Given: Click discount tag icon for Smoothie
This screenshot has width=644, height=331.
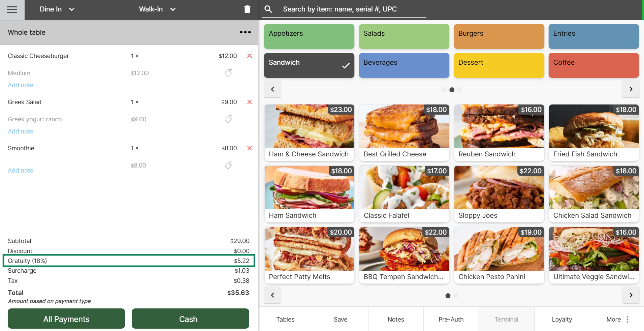Looking at the screenshot, I should click(228, 165).
